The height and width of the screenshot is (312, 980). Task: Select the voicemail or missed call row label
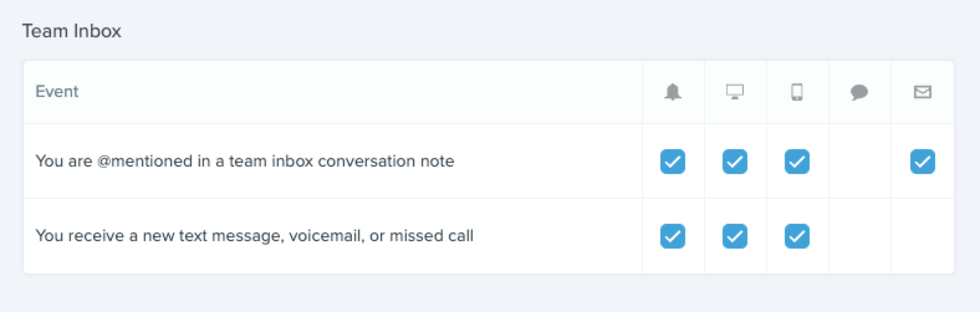(x=254, y=236)
